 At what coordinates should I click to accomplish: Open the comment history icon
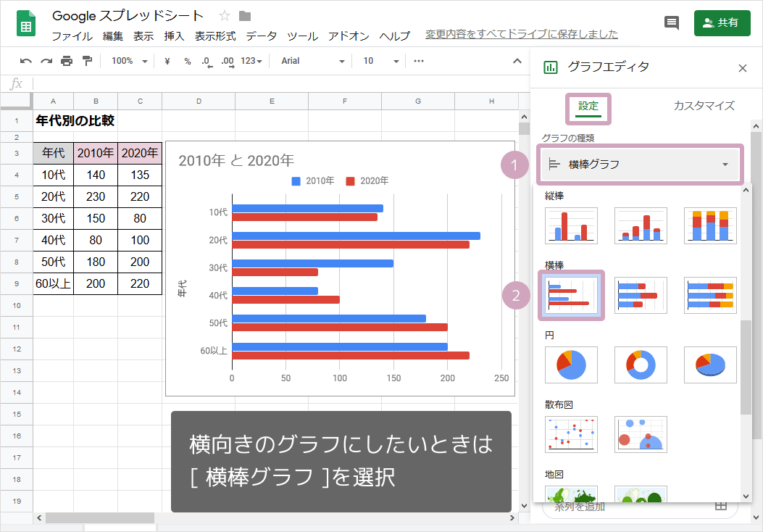tap(671, 22)
